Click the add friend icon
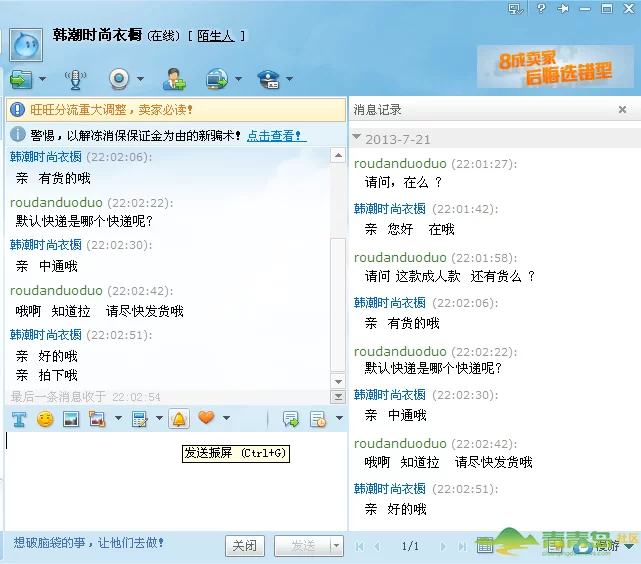 [x=174, y=79]
